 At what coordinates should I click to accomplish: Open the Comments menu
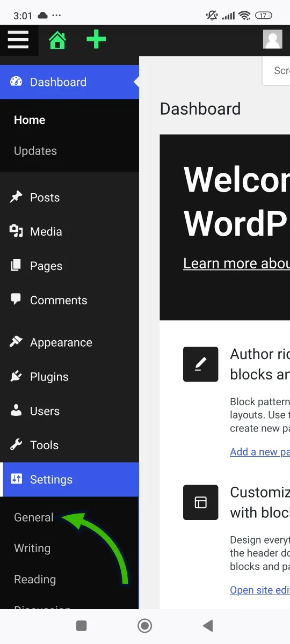pyautogui.click(x=69, y=301)
